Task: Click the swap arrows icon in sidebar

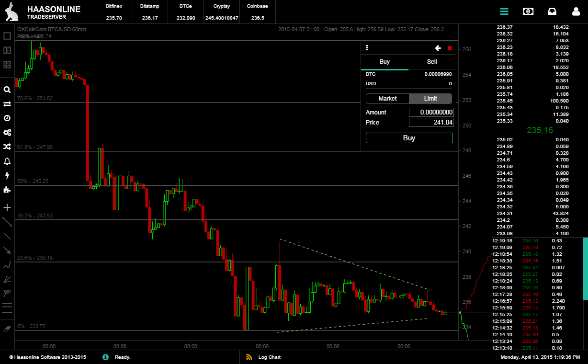Action: coord(7,104)
